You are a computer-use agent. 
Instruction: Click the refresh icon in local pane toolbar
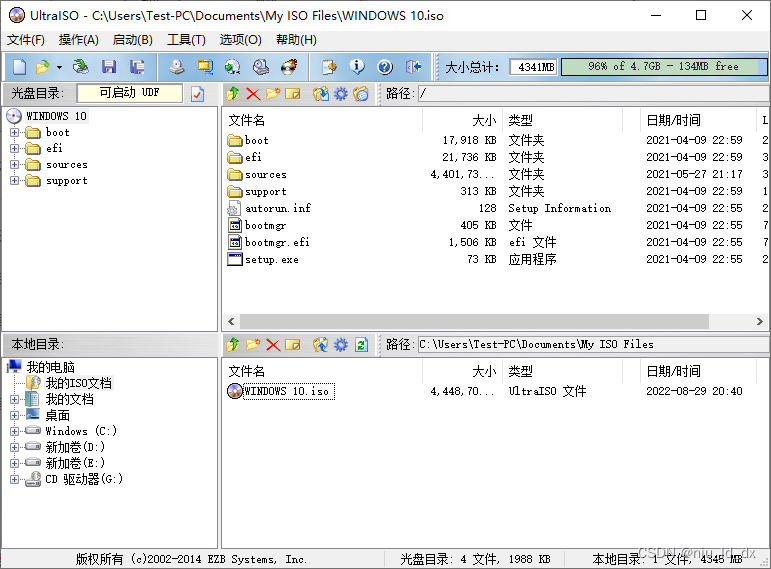coord(361,345)
